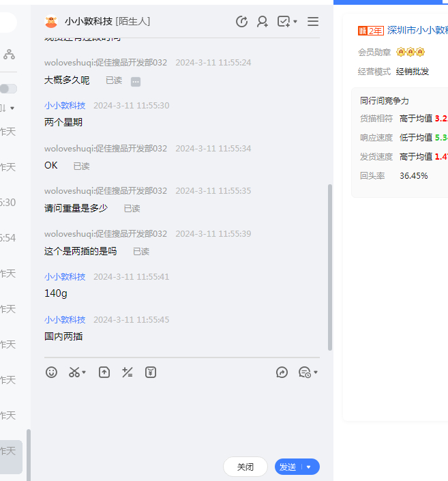Click the add contact person icon
448x481 pixels.
pyautogui.click(x=263, y=22)
